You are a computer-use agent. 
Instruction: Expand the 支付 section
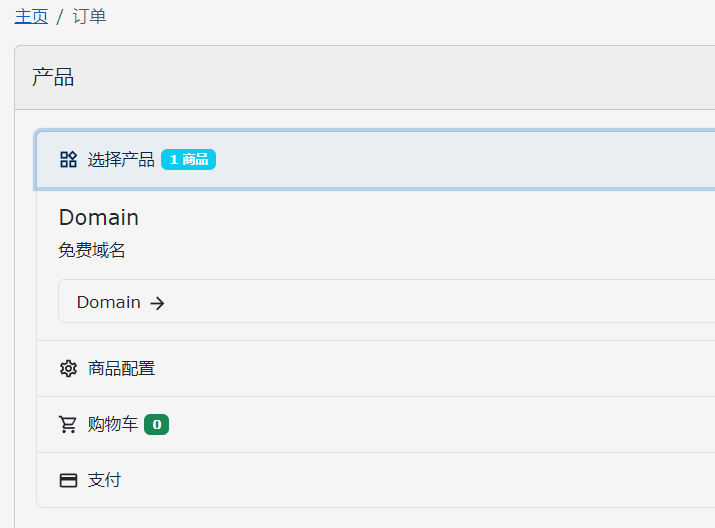pos(375,480)
